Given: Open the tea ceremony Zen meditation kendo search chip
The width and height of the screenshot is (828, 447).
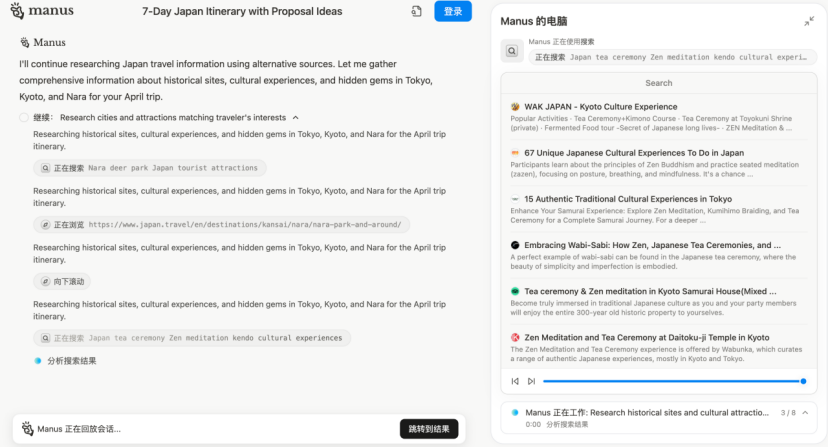Looking at the screenshot, I should pyautogui.click(x=192, y=338).
